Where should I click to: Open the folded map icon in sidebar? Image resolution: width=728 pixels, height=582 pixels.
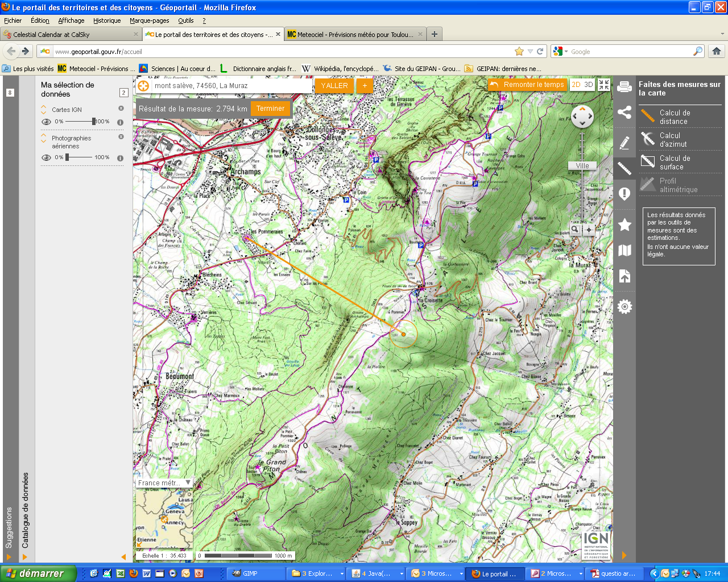[624, 251]
